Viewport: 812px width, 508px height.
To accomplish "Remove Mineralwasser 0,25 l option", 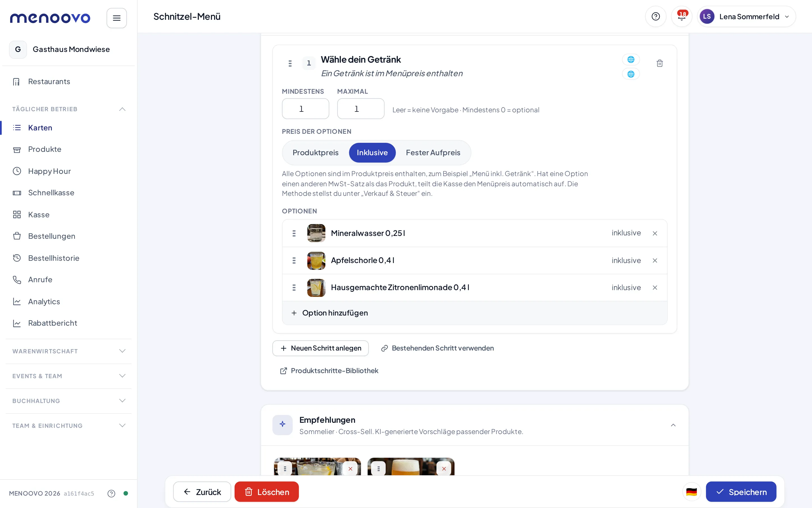I will 655,233.
